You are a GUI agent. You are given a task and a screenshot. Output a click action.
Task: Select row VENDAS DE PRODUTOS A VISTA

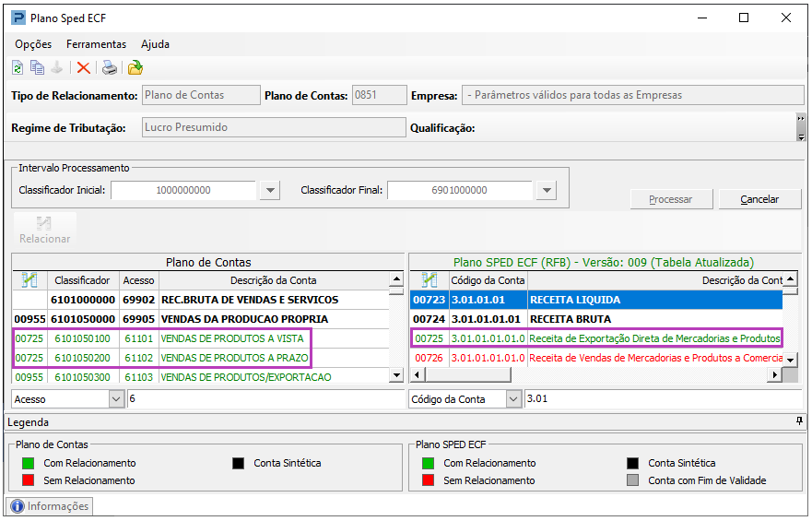coord(201,338)
